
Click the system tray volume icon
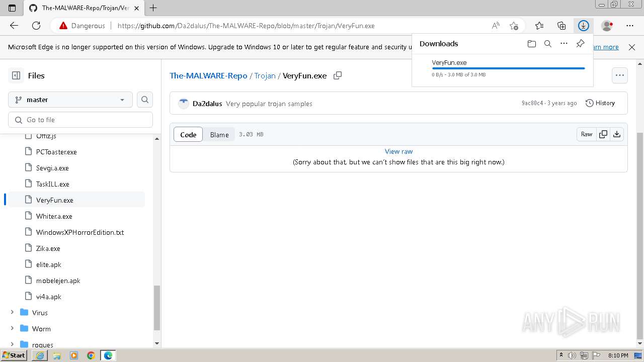coord(572,355)
